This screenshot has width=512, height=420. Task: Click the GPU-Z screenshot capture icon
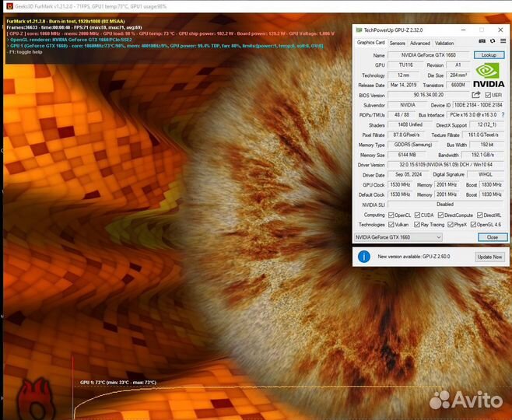pos(481,43)
